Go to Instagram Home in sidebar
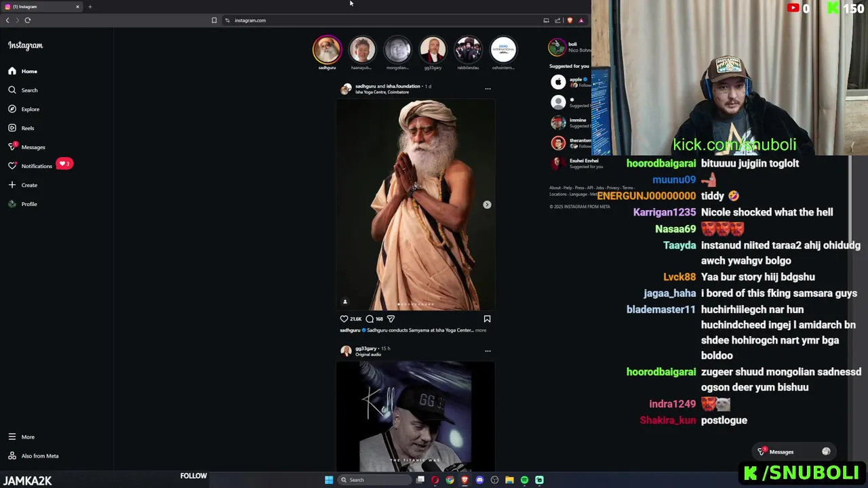Viewport: 868px width, 488px height. point(23,71)
